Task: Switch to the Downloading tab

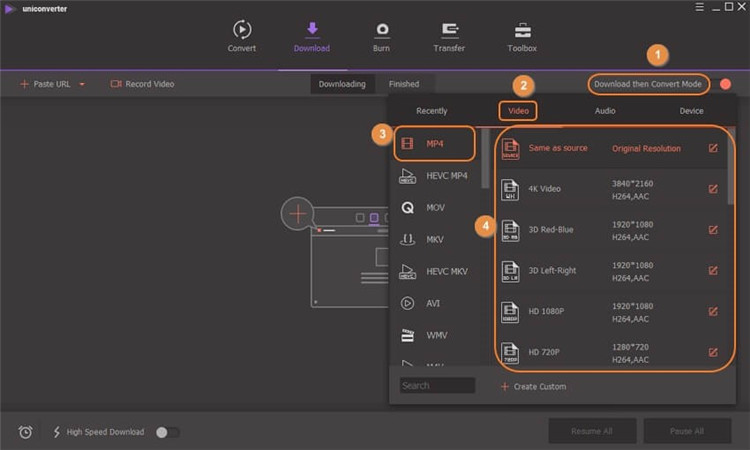Action: pyautogui.click(x=342, y=84)
